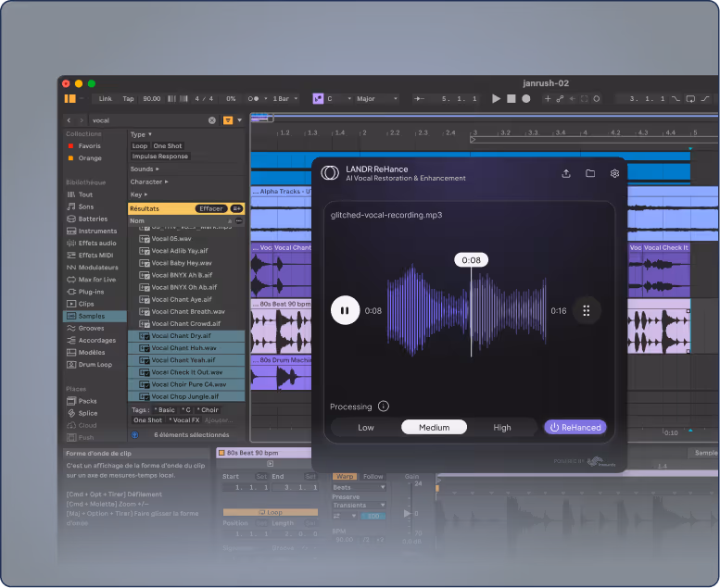This screenshot has height=588, width=720.
Task: Click the browser search field containing vocal
Action: [148, 120]
